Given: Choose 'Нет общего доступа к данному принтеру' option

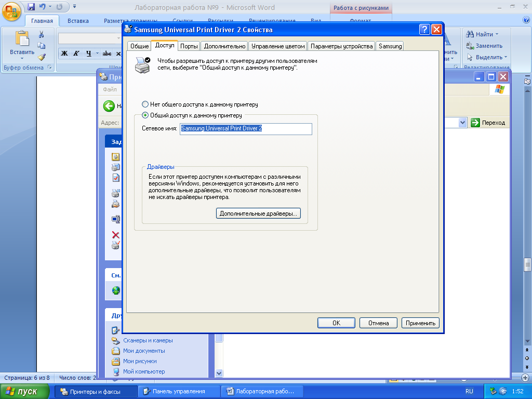Looking at the screenshot, I should coord(200,104).
